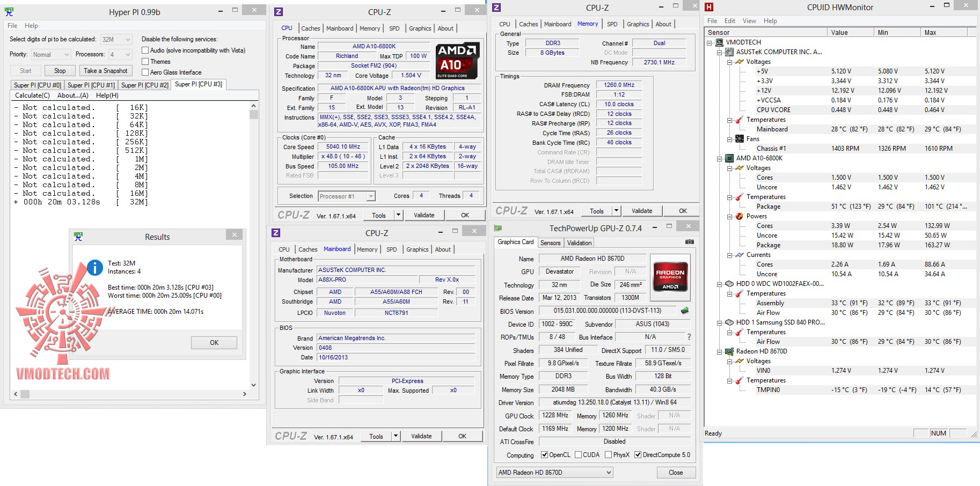The image size is (980, 486).
Task: Open the SPD tab in CPU-Z Memory window
Action: [x=612, y=24]
